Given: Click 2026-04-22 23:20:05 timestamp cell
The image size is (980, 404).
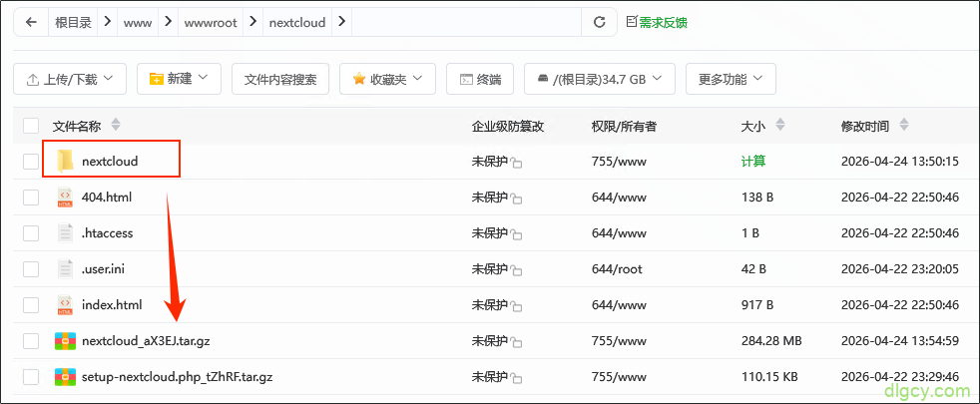Looking at the screenshot, I should pyautogui.click(x=900, y=269).
